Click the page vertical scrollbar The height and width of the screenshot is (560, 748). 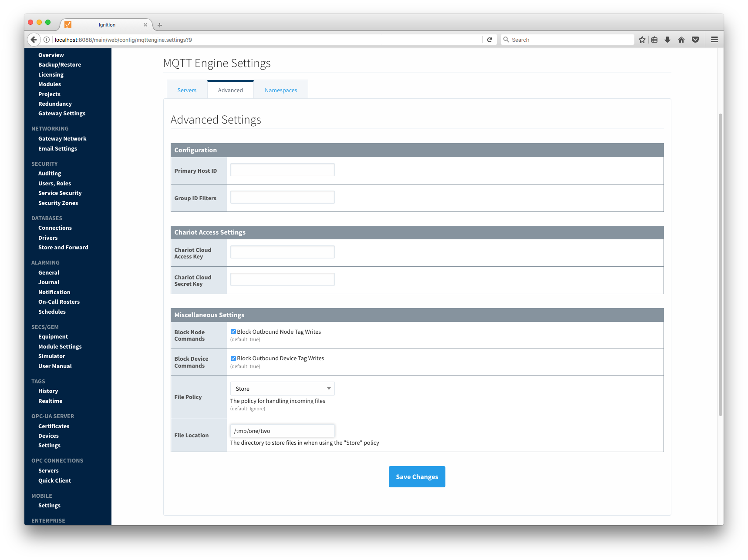721,265
